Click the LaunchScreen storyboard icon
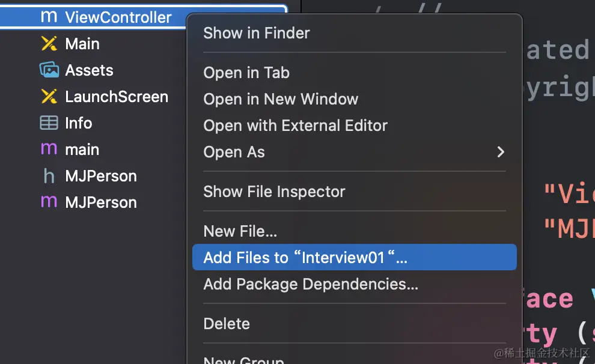Viewport: 595px width, 364px height. (49, 97)
